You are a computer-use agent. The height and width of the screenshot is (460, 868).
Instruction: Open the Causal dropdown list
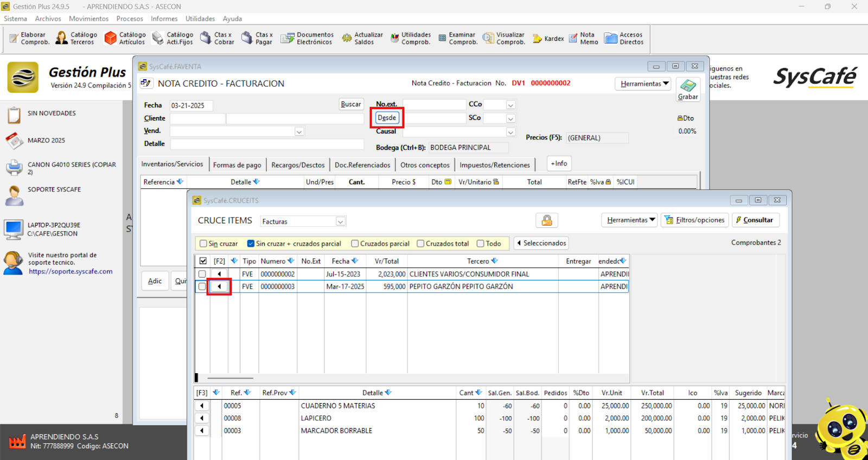coord(510,132)
